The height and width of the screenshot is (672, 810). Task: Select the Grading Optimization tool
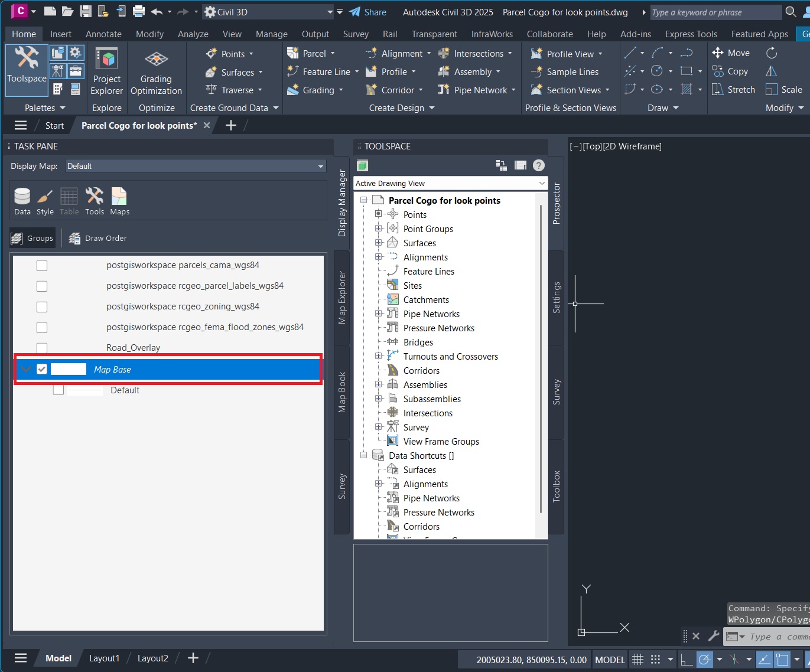click(156, 71)
